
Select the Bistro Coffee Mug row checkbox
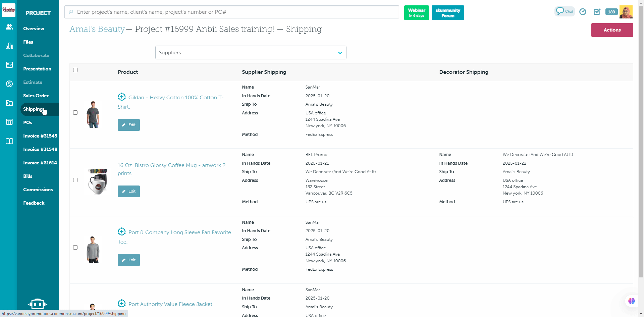[x=75, y=180]
